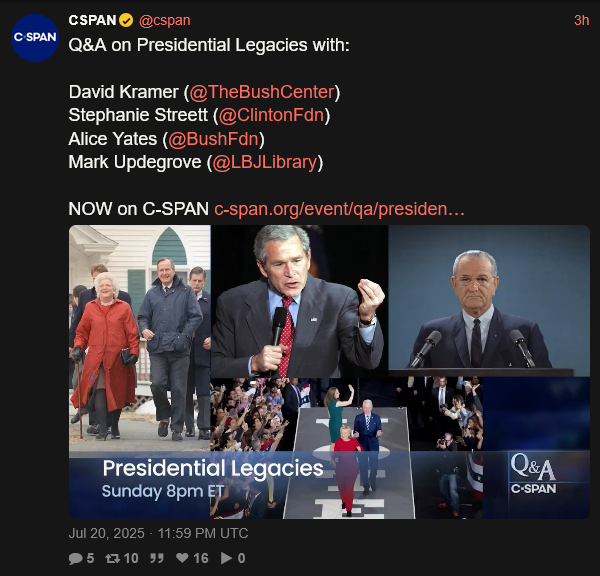Open the @cspan handle link
The height and width of the screenshot is (576, 600).
[x=165, y=20]
